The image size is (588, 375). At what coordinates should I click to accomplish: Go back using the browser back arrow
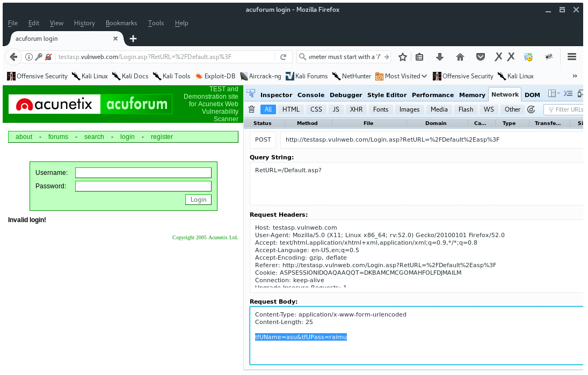click(13, 57)
